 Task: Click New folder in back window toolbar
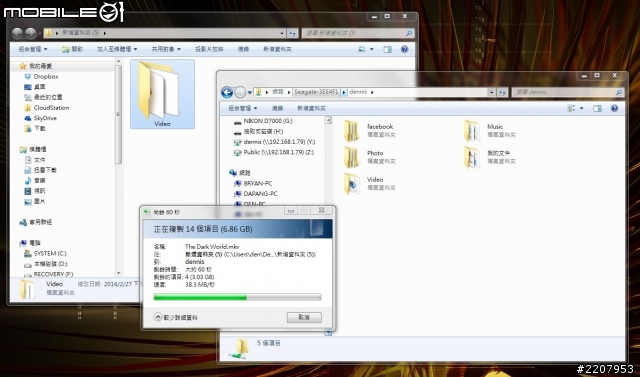point(277,49)
